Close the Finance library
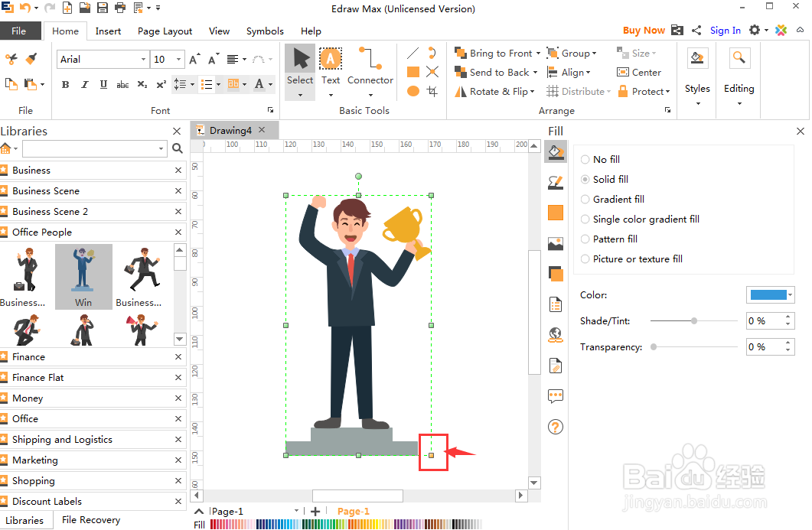 178,356
